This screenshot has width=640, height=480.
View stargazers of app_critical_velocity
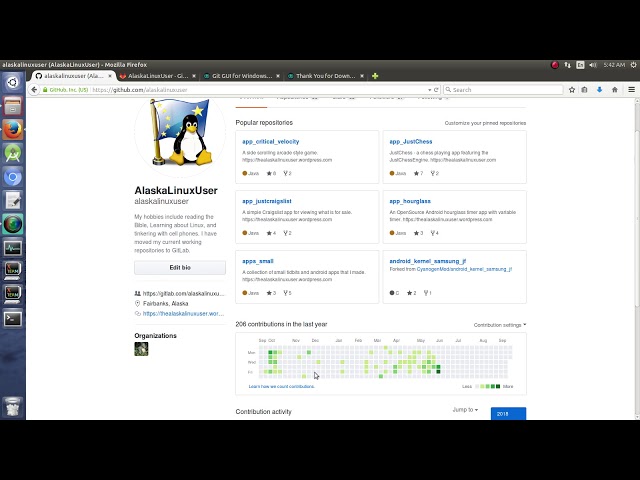[x=271, y=173]
